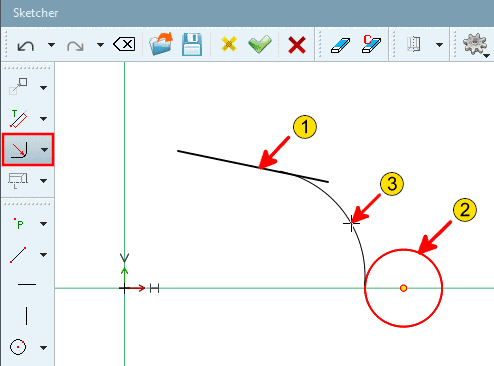Click the red X discard icon
The height and width of the screenshot is (366, 494).
click(x=297, y=45)
